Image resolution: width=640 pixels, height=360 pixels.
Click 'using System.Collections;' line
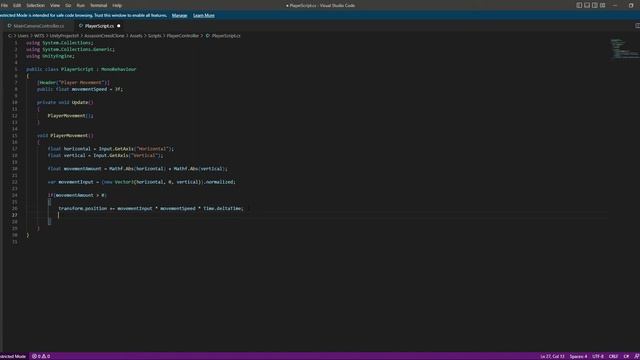point(60,43)
